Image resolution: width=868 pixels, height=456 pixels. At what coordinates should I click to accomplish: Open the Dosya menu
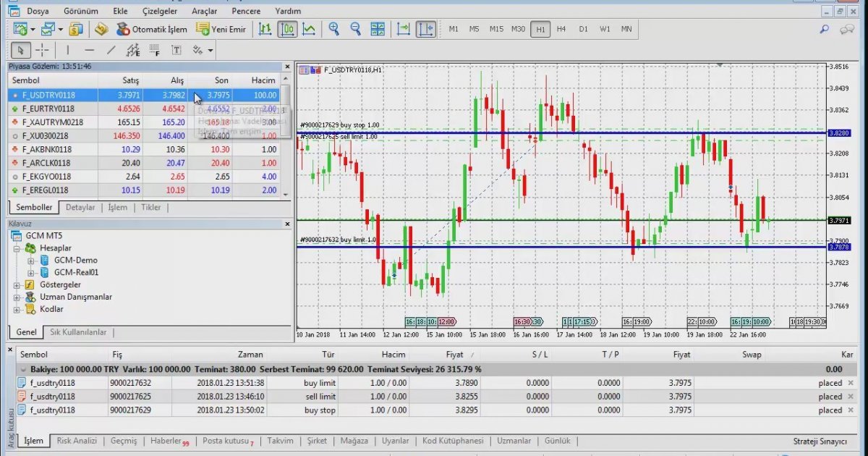tap(38, 11)
